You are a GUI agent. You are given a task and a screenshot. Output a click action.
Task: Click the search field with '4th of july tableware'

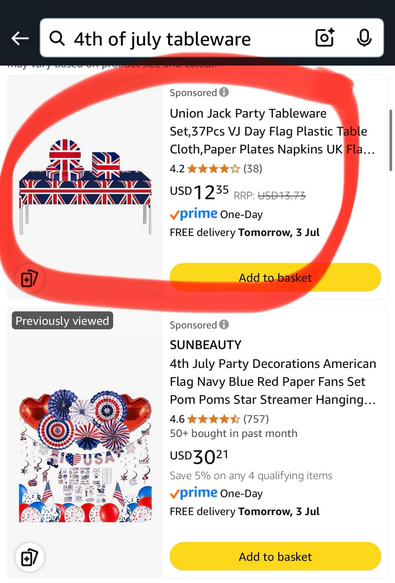point(212,38)
